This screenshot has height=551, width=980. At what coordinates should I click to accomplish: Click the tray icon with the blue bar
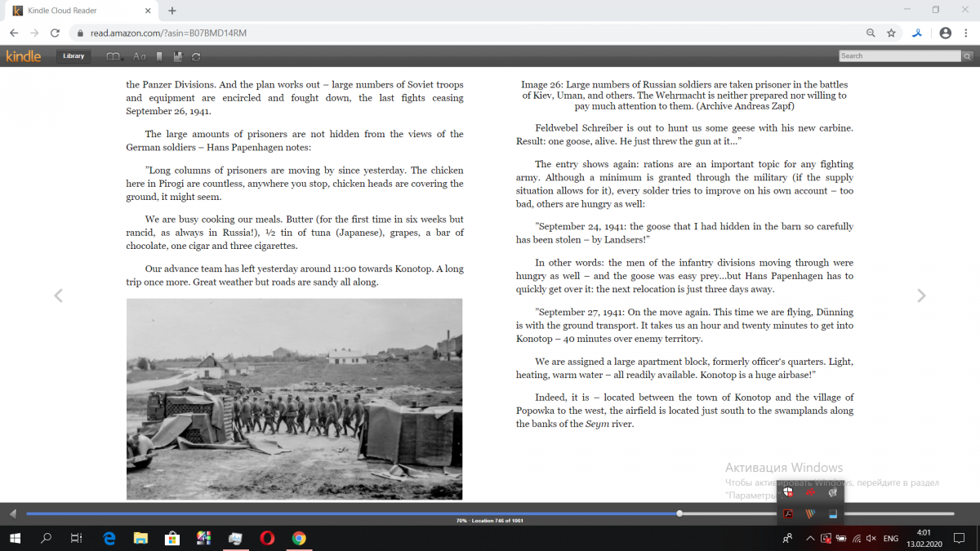click(833, 514)
